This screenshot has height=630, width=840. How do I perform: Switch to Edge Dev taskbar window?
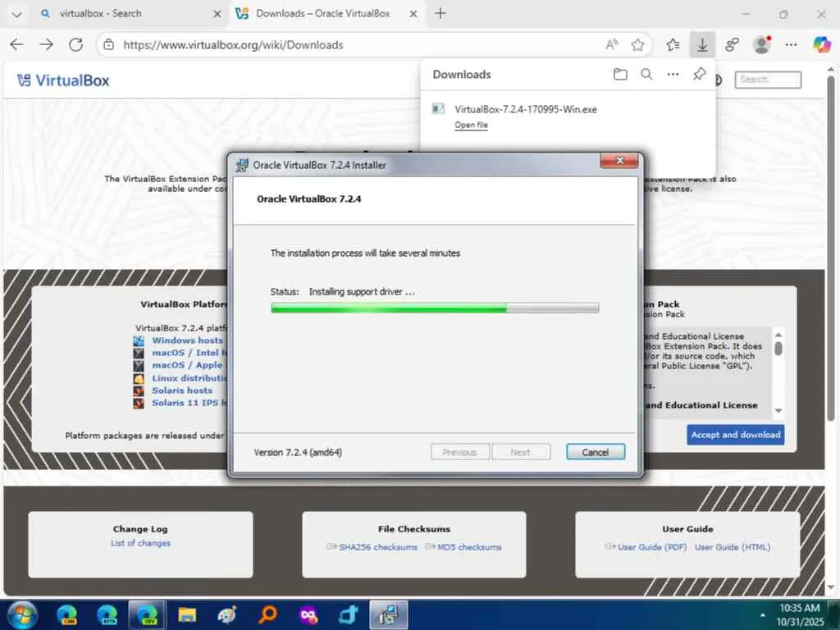(x=148, y=615)
